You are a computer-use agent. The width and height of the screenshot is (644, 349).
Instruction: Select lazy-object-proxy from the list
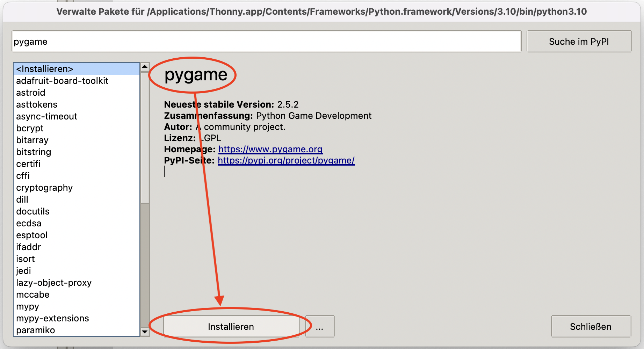pyautogui.click(x=54, y=283)
